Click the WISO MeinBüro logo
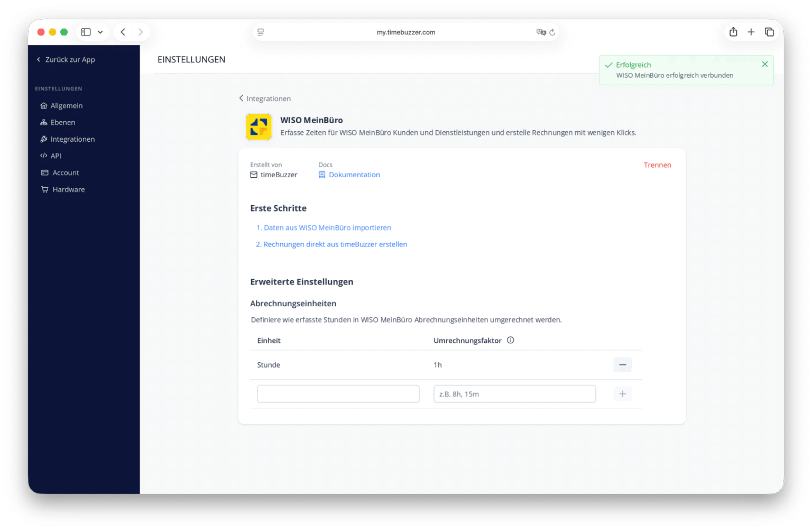The width and height of the screenshot is (812, 531). pyautogui.click(x=259, y=127)
